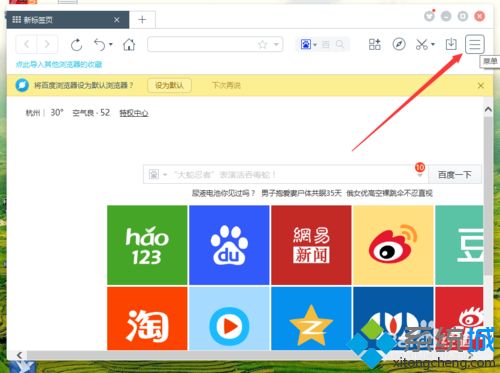Open the orange 淘 Taobao tile

click(147, 318)
